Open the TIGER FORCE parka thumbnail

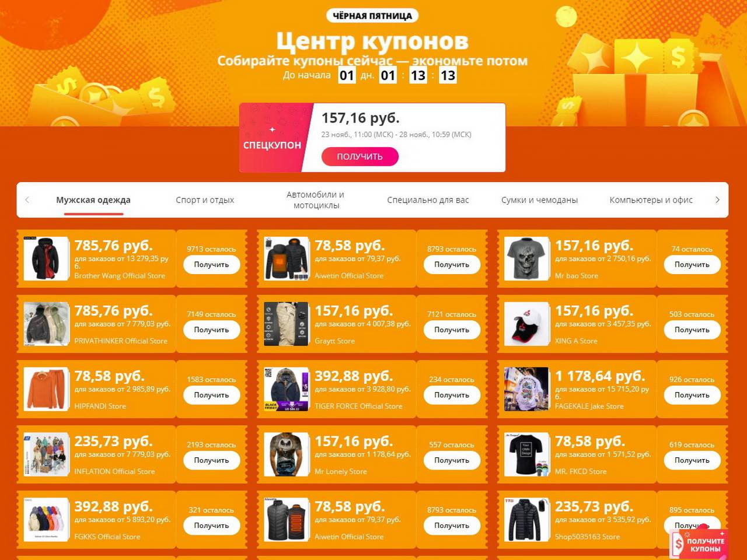pyautogui.click(x=287, y=389)
